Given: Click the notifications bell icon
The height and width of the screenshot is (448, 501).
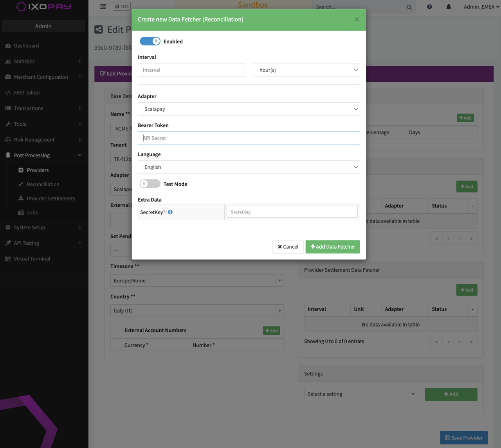Looking at the screenshot, I should click(449, 7).
